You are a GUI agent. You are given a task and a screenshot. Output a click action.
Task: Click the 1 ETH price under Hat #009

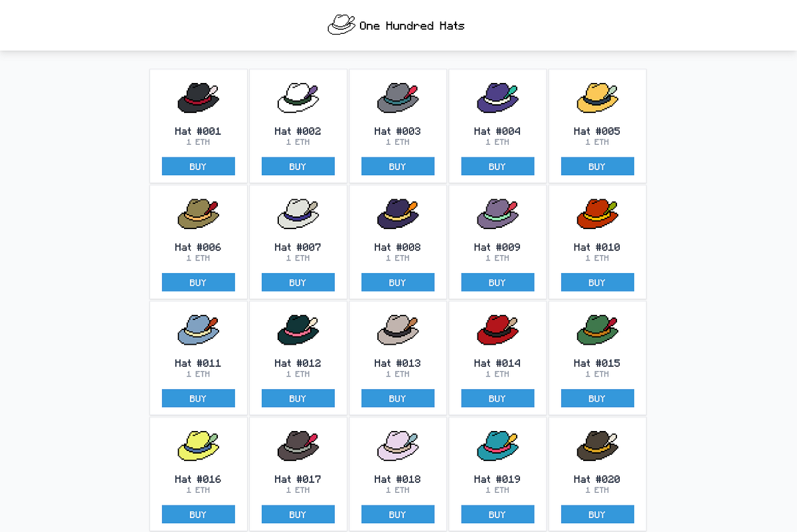tap(497, 258)
